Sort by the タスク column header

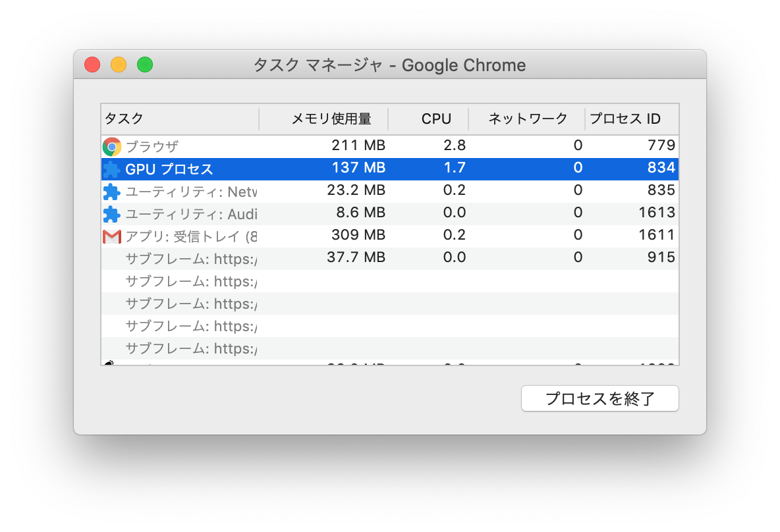(180, 119)
